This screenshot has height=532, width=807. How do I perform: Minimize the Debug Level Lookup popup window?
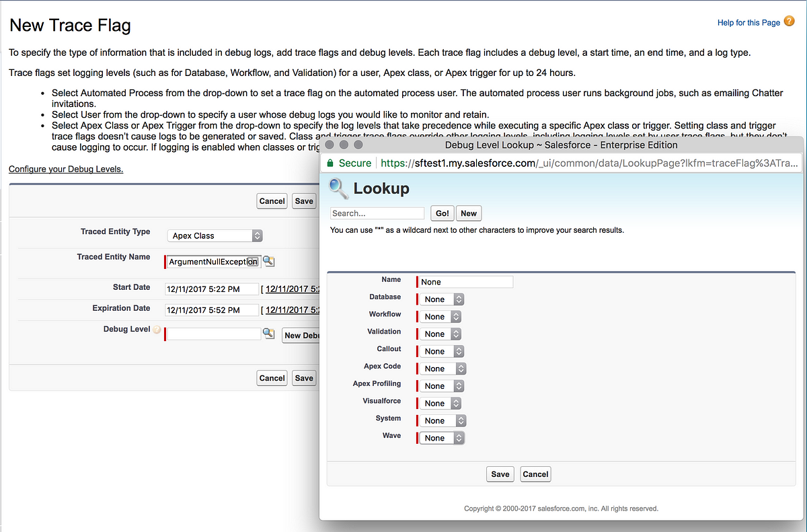(343, 145)
